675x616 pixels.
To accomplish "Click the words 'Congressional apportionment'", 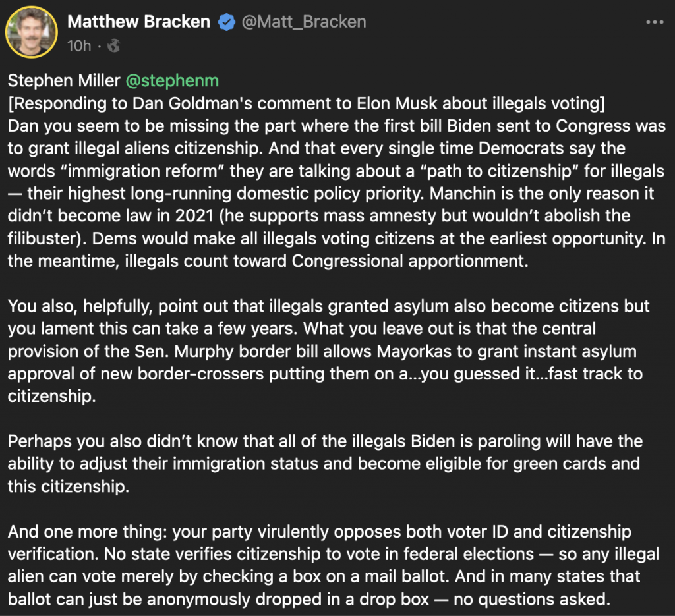I will point(410,260).
